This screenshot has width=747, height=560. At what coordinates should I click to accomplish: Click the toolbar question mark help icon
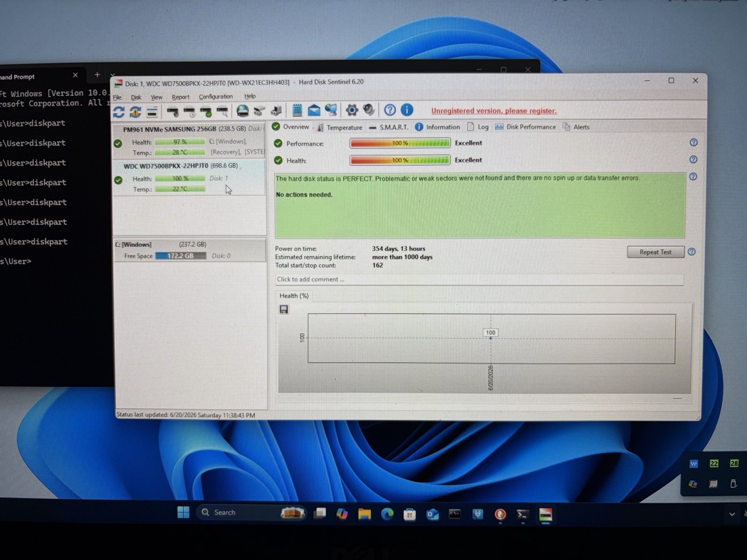[x=390, y=110]
